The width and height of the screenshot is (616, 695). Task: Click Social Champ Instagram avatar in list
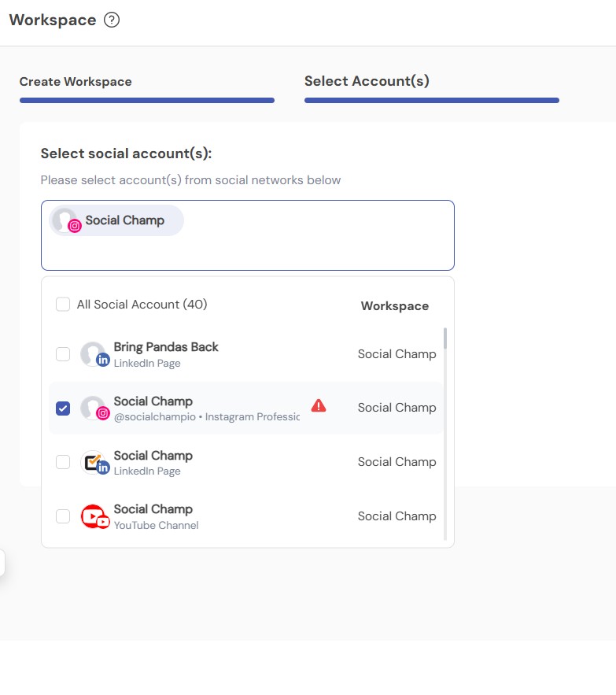(x=94, y=408)
